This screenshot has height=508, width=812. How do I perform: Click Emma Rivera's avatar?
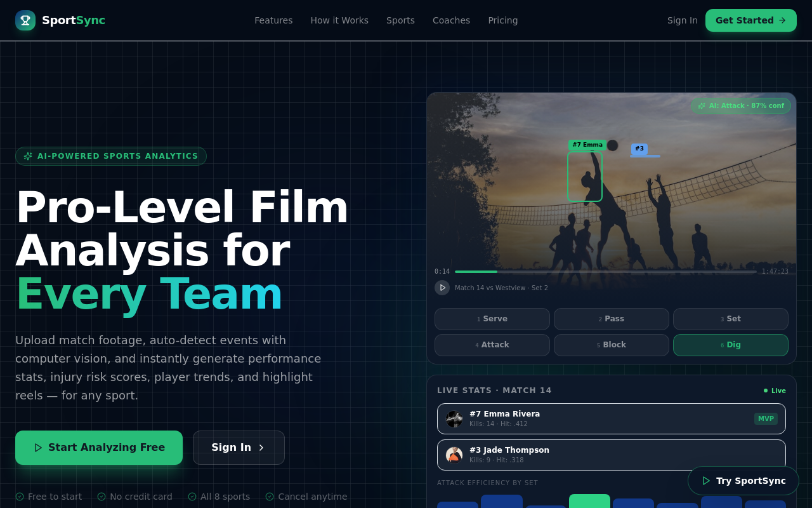[454, 419]
